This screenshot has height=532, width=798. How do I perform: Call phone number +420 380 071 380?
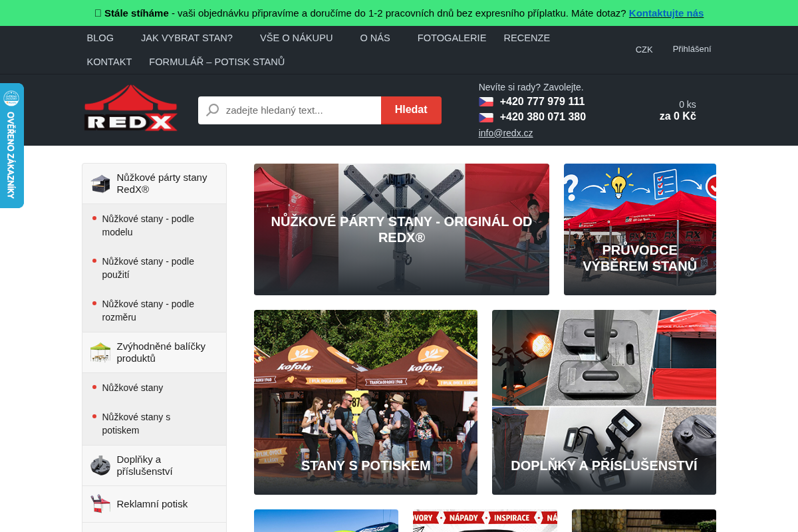543,117
